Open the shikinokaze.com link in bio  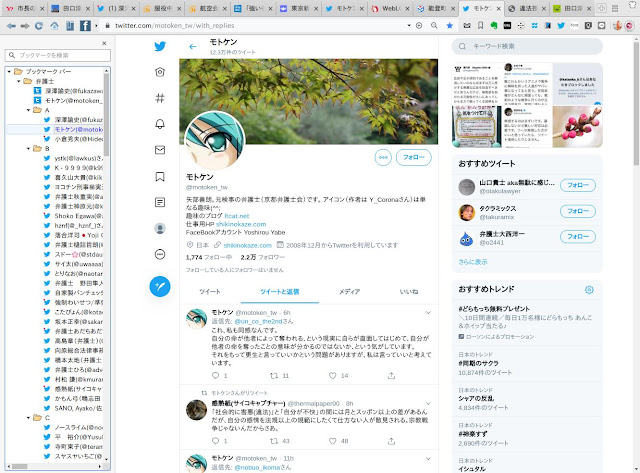241,224
